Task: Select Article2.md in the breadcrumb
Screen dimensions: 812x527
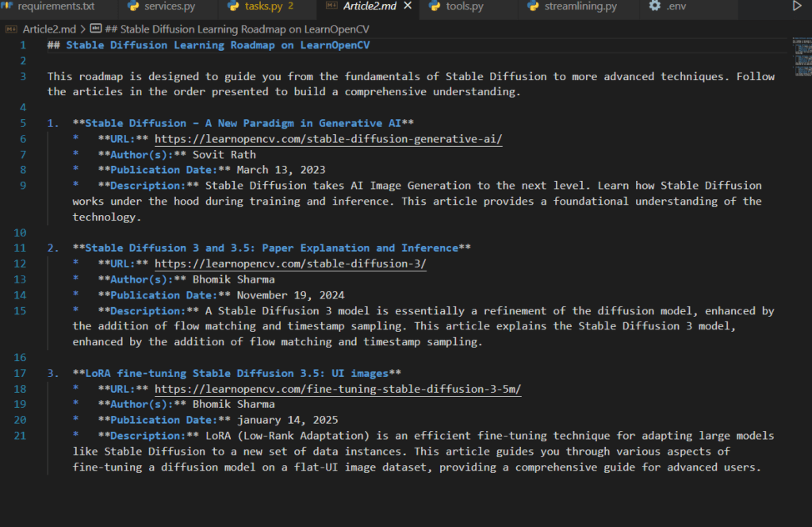Action: pyautogui.click(x=48, y=29)
